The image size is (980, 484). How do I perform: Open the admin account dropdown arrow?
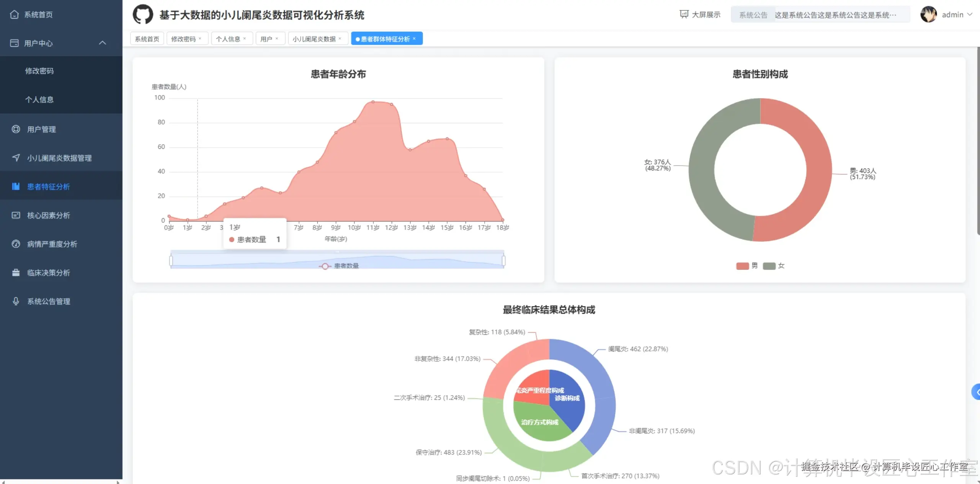(970, 15)
